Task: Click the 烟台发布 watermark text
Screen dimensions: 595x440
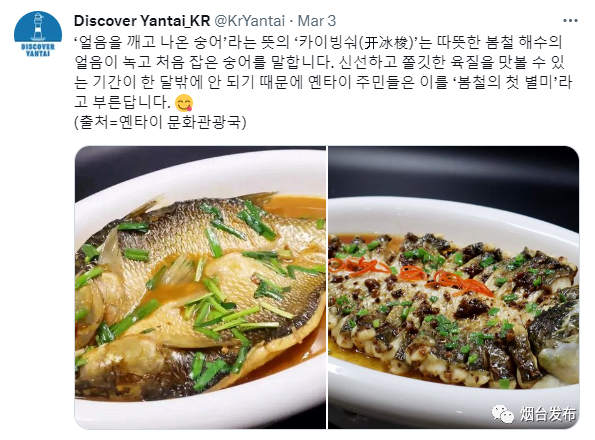Action: point(547,414)
